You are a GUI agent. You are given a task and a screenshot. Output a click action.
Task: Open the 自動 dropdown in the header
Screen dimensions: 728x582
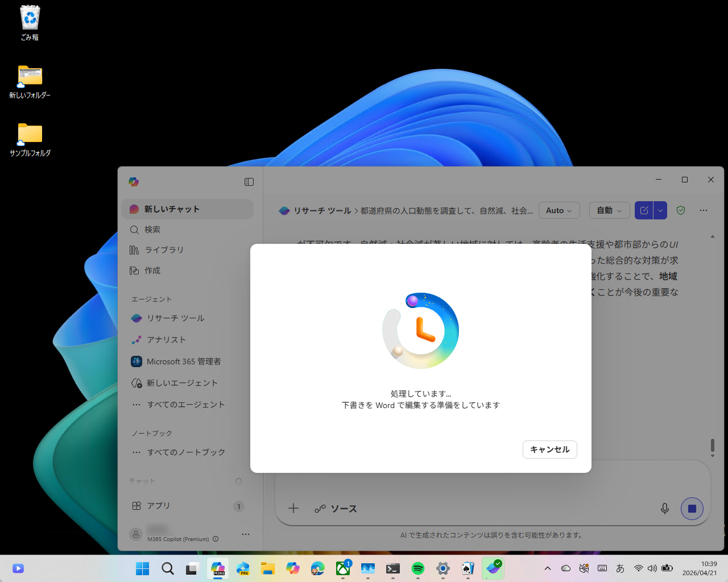point(609,210)
